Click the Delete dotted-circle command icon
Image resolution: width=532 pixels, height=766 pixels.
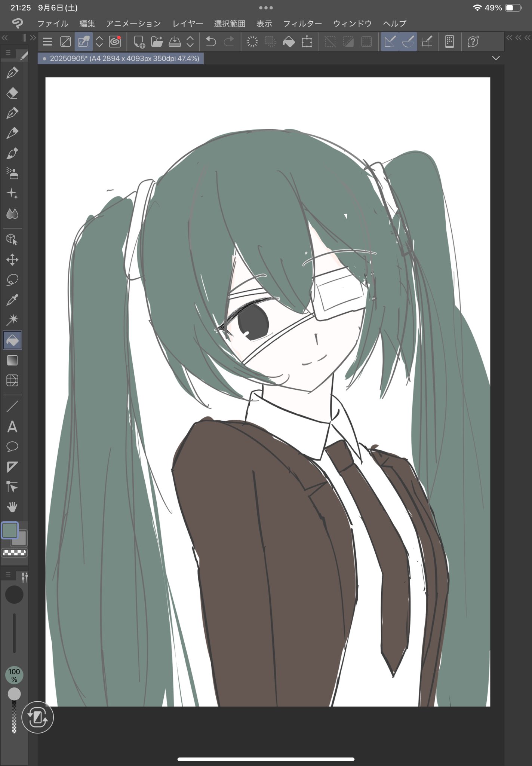252,42
